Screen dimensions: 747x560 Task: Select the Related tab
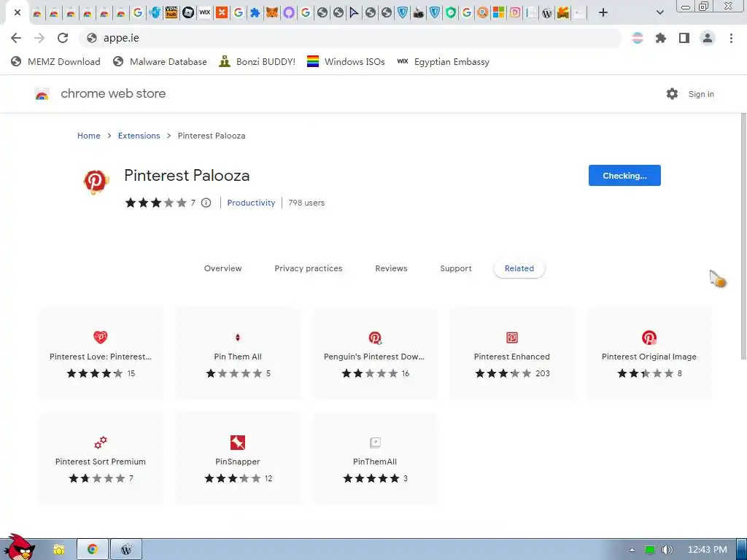pos(519,268)
